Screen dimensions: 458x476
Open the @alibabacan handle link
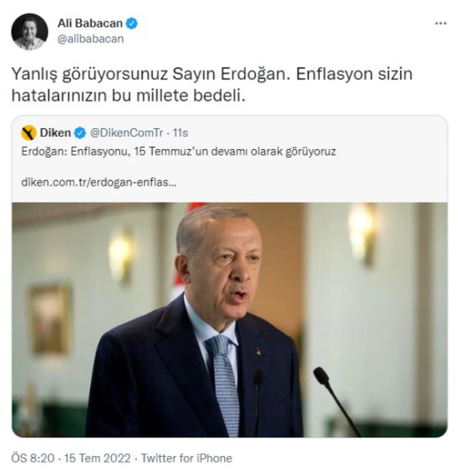[x=91, y=39]
